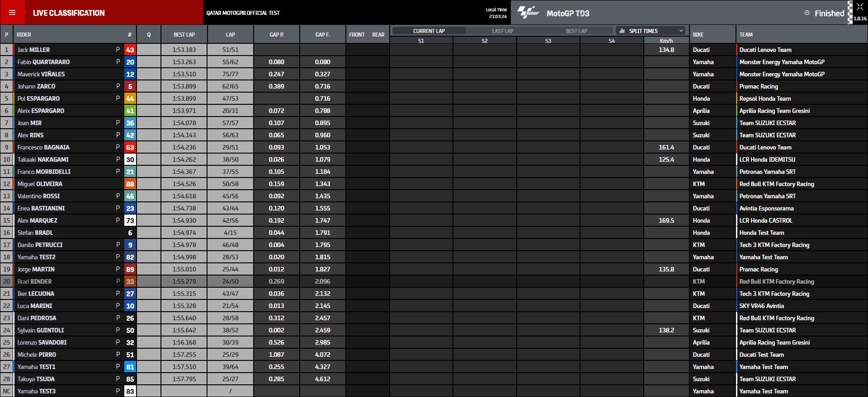Screen dimensions: 868x397
Task: Click the bar chart icon in Split Times
Action: point(622,31)
